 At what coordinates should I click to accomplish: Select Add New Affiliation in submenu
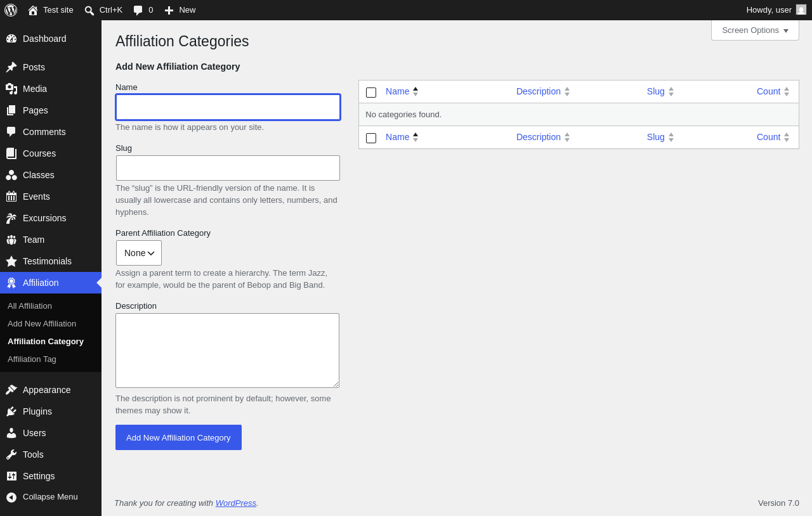pos(42,323)
